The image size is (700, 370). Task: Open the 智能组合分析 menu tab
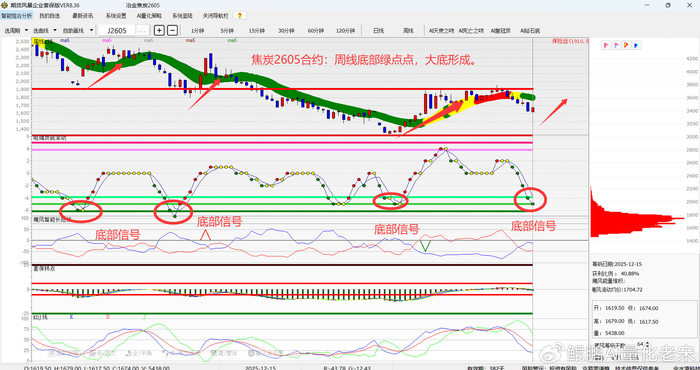17,16
